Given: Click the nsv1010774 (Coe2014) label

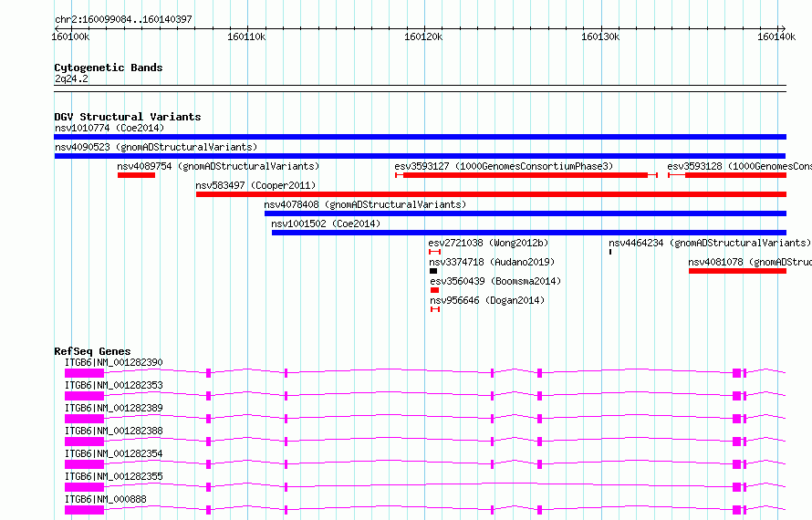Looking at the screenshot, I should [109, 128].
